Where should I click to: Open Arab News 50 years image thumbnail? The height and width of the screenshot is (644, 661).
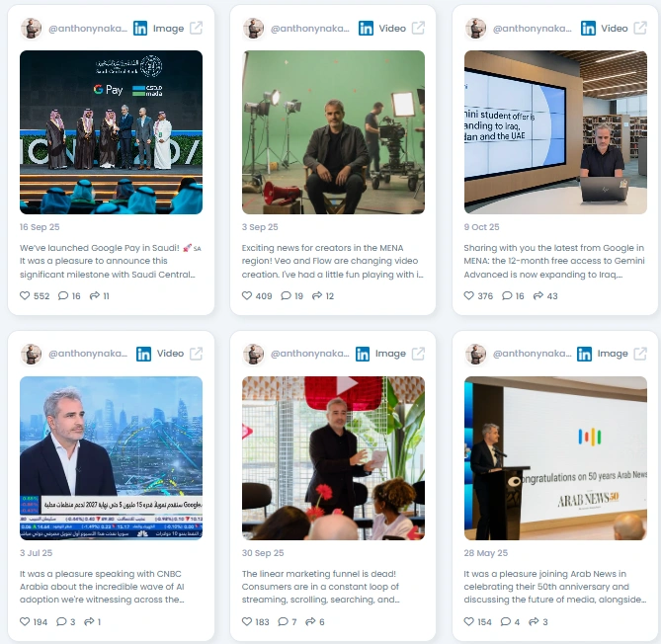tap(555, 458)
